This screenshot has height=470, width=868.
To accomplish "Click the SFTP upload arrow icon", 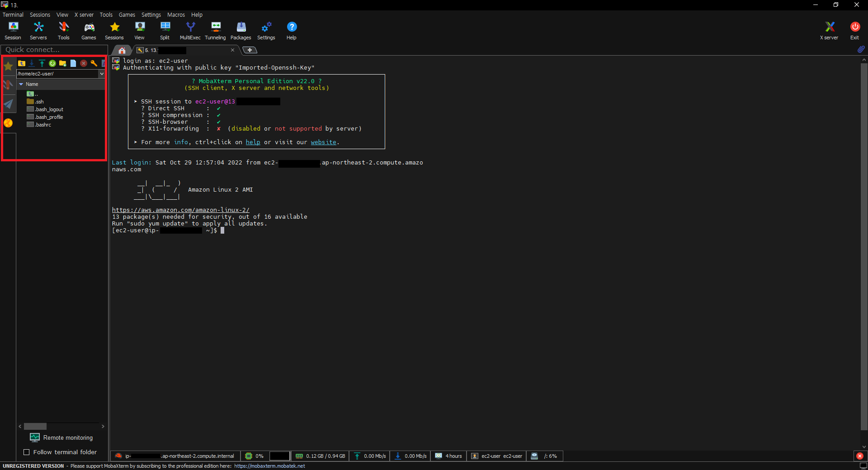I will [x=42, y=63].
